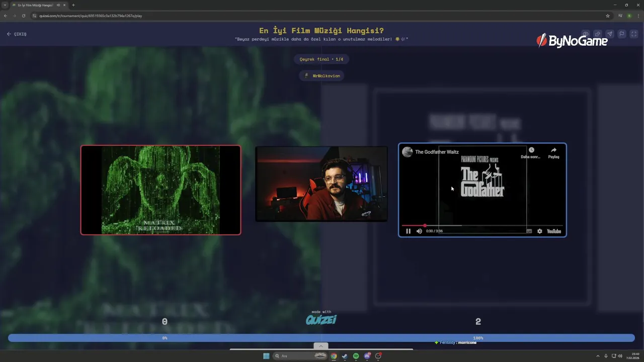Toggle subtitles in the YouTube player
The height and width of the screenshot is (362, 644).
coord(529,231)
